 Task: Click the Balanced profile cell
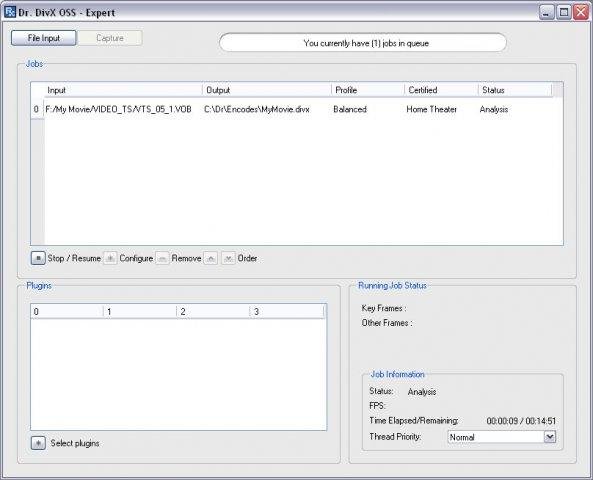[350, 109]
